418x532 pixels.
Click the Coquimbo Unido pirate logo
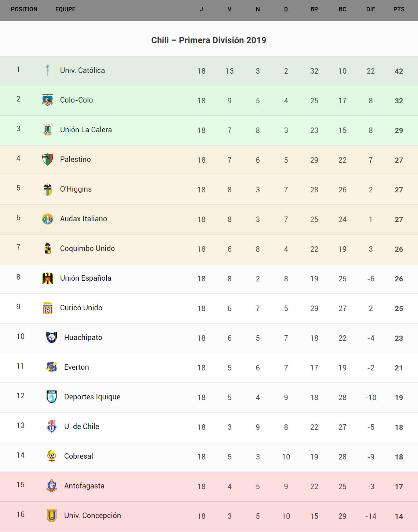48,248
